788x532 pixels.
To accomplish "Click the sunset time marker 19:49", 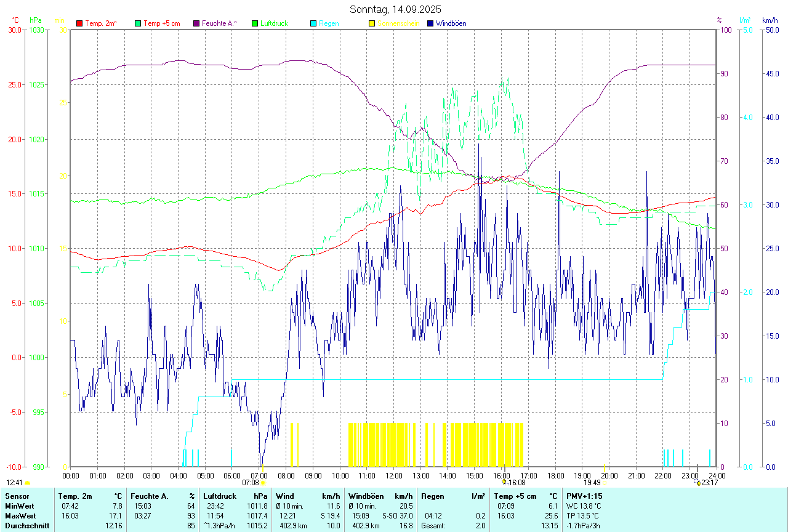I will tap(592, 483).
